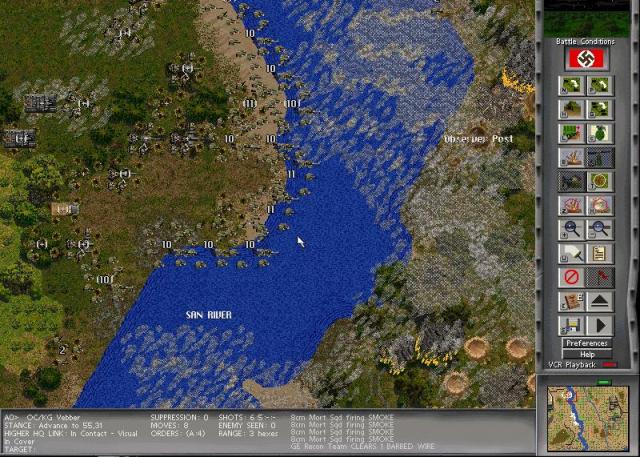Open the notepad report icon
Viewport: 640px width, 457px height.
(600, 253)
